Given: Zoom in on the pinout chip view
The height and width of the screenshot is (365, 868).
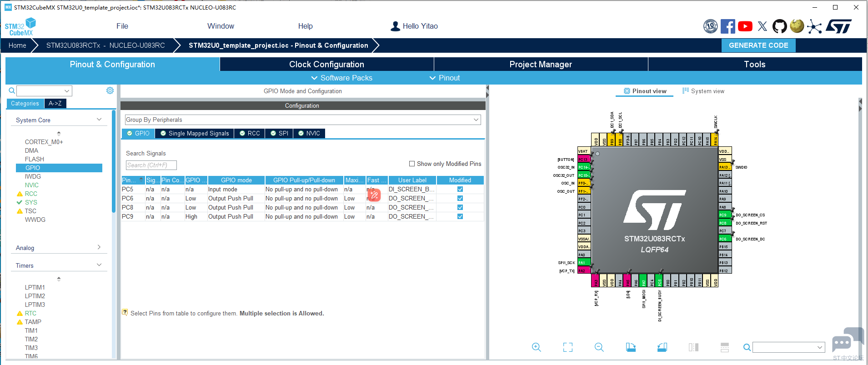Looking at the screenshot, I should [x=537, y=347].
